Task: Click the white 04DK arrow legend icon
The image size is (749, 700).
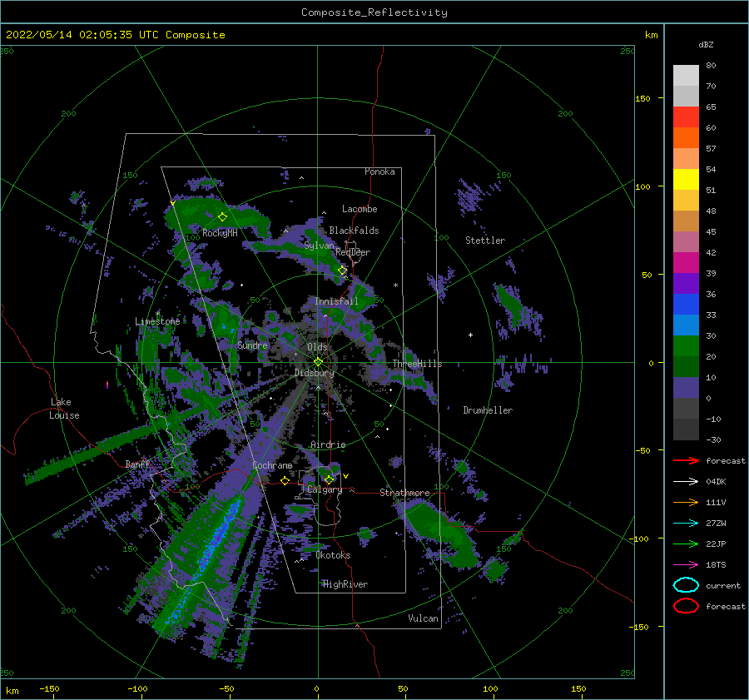Action: tap(686, 481)
